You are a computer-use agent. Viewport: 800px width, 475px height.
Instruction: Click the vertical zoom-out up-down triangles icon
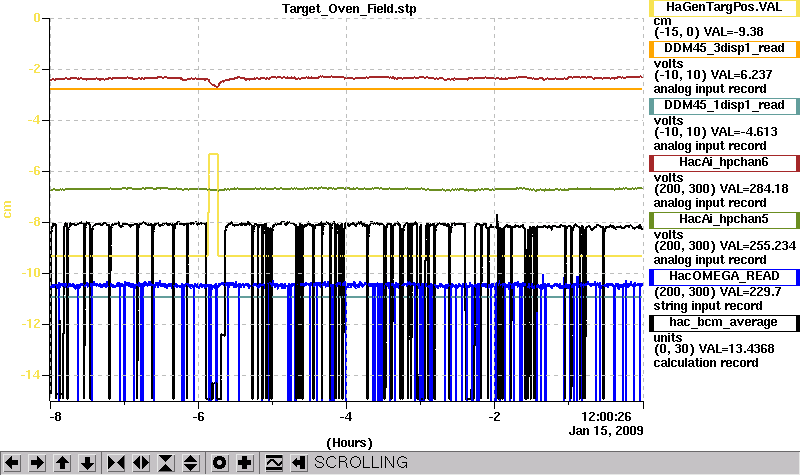click(191, 463)
